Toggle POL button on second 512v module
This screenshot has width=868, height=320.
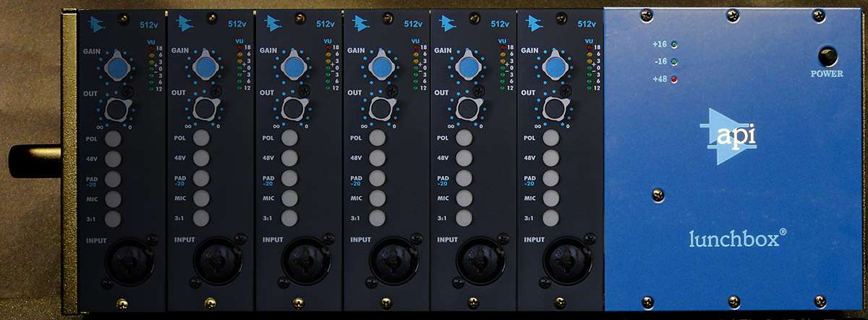pos(201,139)
